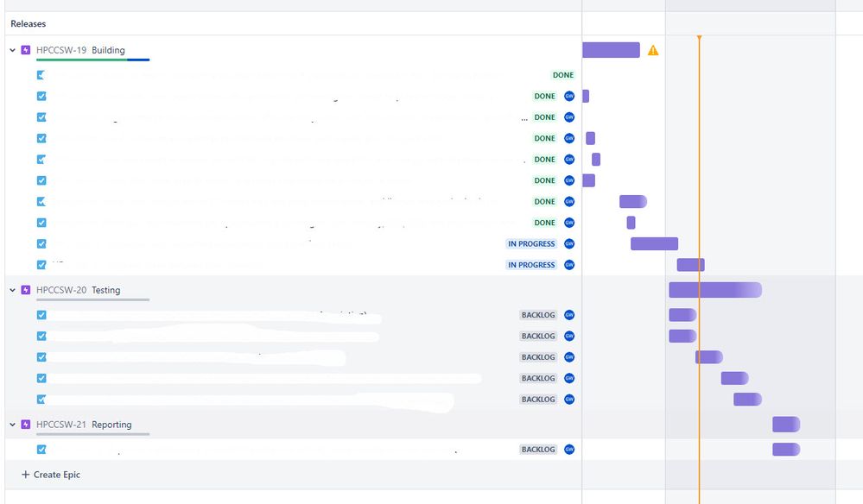
Task: Click the task type icon under Reporting epic
Action: [41, 449]
